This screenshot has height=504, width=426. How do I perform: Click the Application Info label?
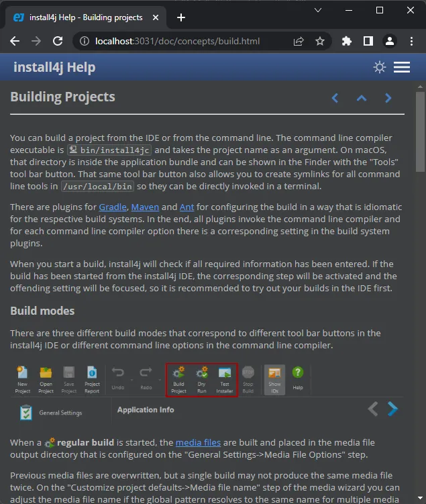pos(146,410)
